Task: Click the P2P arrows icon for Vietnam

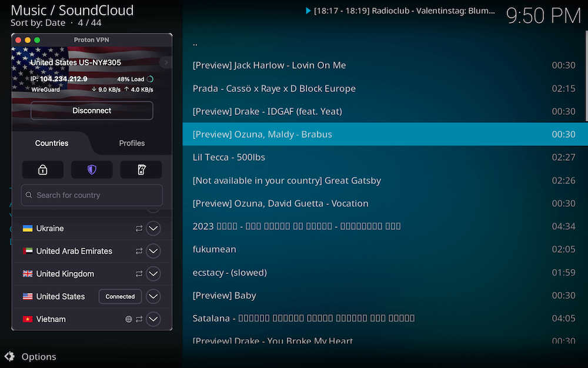Action: tap(139, 319)
